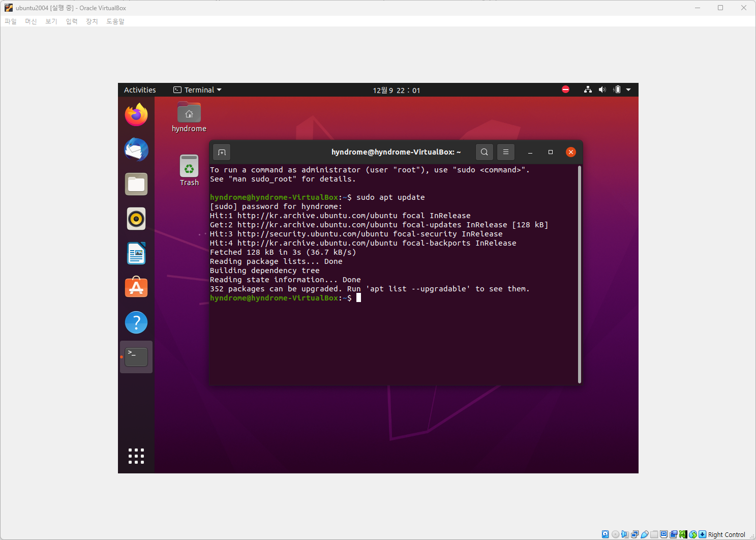Click the Terminal icon in the dock
This screenshot has width=756, height=540.
136,357
